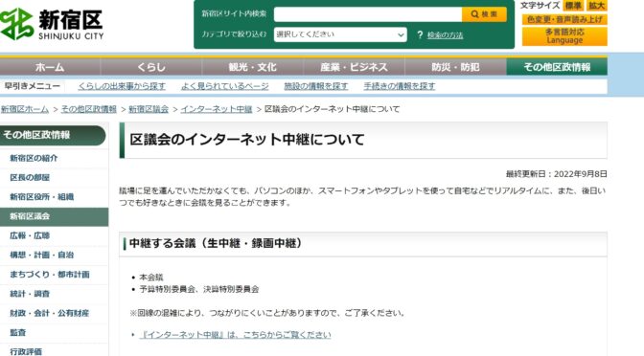Click the question mark help icon
The height and width of the screenshot is (356, 644).
click(x=420, y=34)
